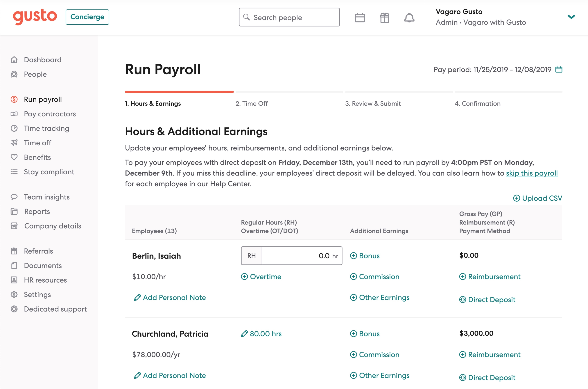Click Berlin's regular hours input field
588x389 pixels.
coord(302,256)
